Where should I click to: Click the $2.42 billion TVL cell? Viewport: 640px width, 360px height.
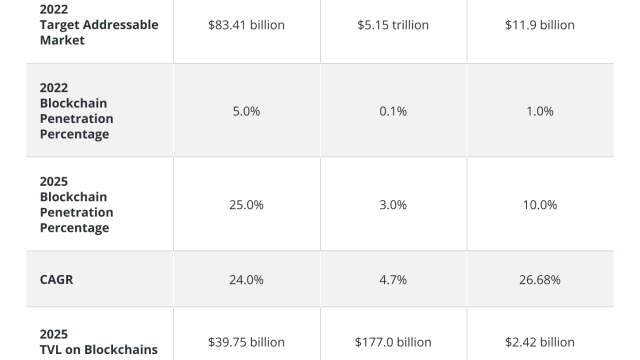click(x=540, y=342)
